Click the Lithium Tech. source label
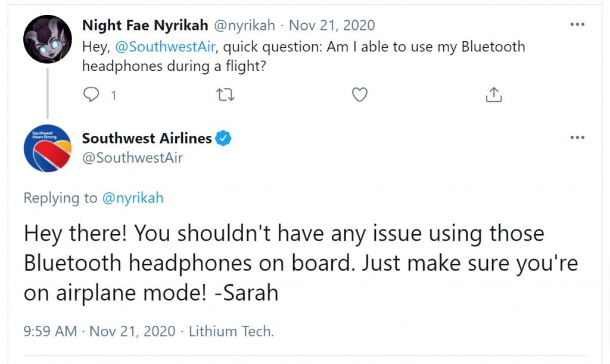The width and height of the screenshot is (610, 364). tap(232, 331)
